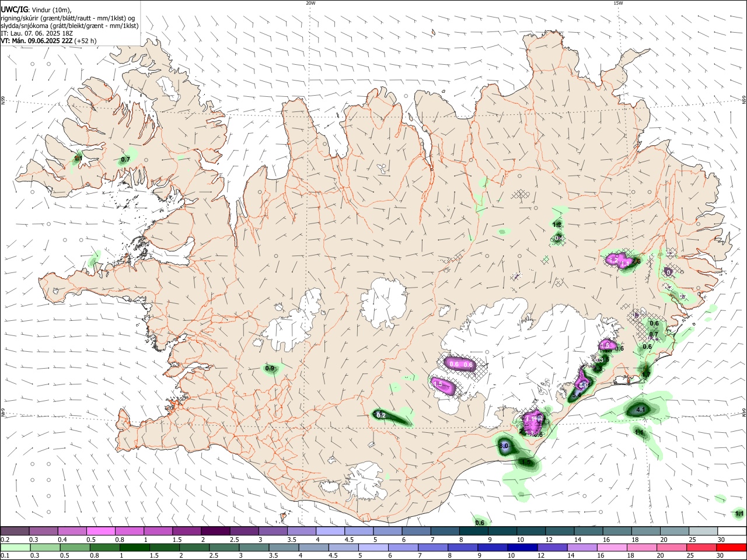
Task: Click the '20W' longitude label
Action: [x=310, y=3]
